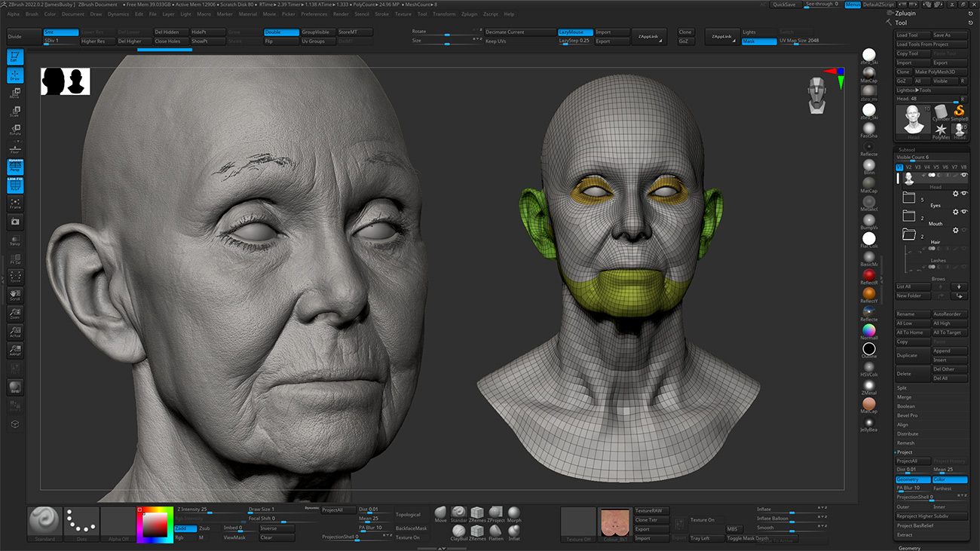980x551 pixels.
Task: Open Eyes folder settings gear
Action: [956, 194]
